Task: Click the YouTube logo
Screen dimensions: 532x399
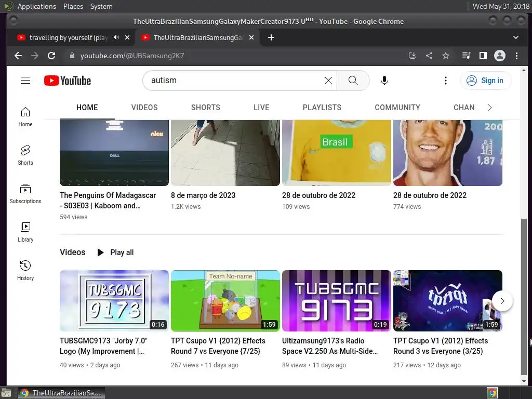Action: [x=68, y=81]
